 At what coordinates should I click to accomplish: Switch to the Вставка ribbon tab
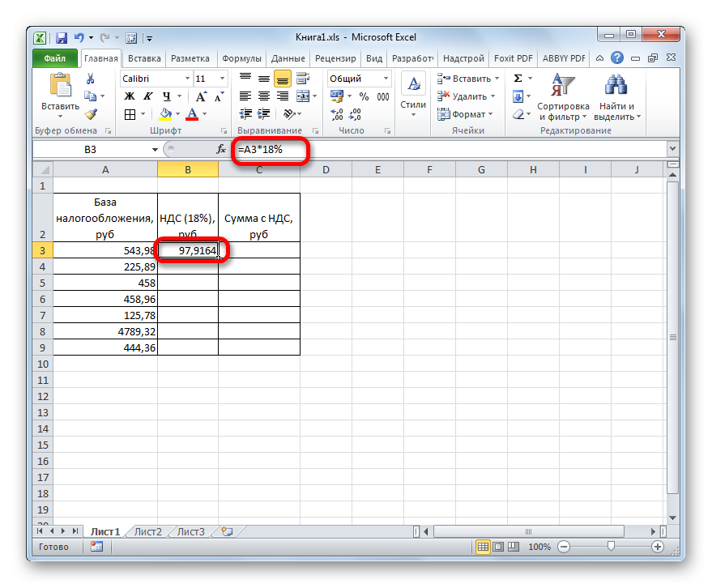pos(144,58)
